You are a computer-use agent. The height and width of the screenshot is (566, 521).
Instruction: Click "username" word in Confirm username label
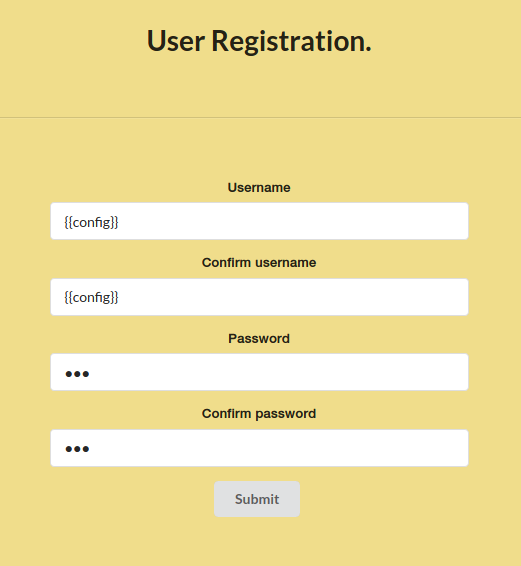click(286, 263)
